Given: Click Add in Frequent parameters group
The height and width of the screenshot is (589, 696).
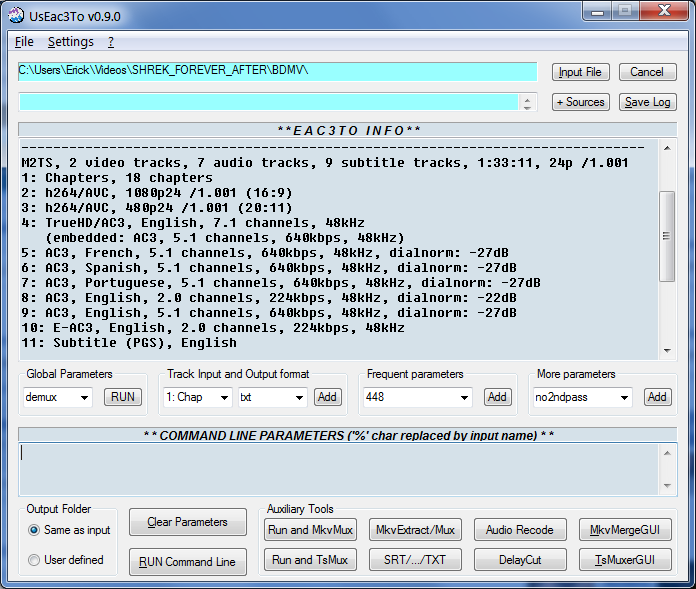Looking at the screenshot, I should (x=498, y=397).
